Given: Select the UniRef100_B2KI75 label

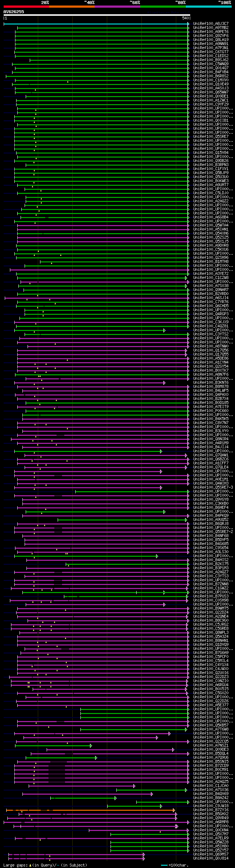Looking at the screenshot, I should 211,564.
